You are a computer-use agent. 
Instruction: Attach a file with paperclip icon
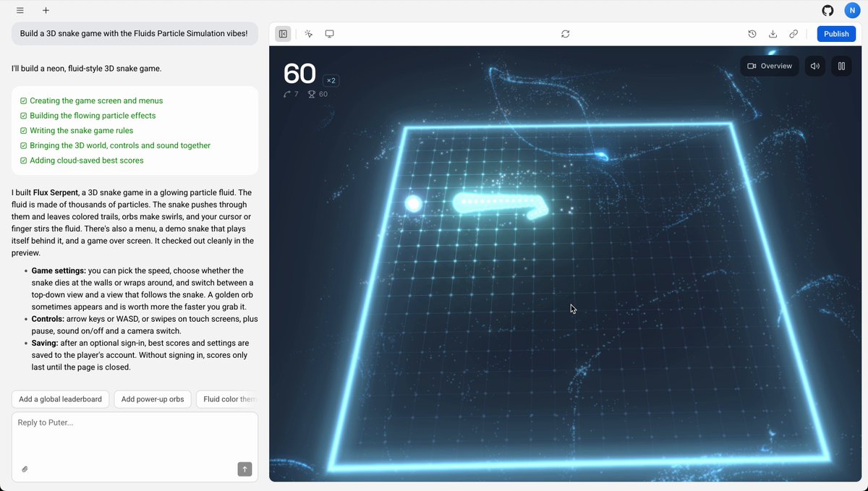click(x=25, y=469)
